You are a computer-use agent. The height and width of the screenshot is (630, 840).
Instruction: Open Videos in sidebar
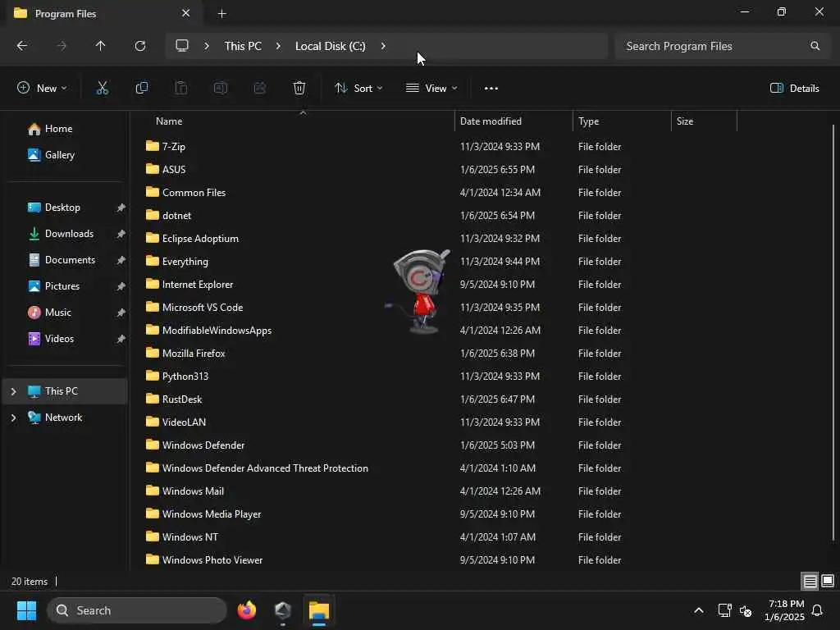(x=59, y=339)
